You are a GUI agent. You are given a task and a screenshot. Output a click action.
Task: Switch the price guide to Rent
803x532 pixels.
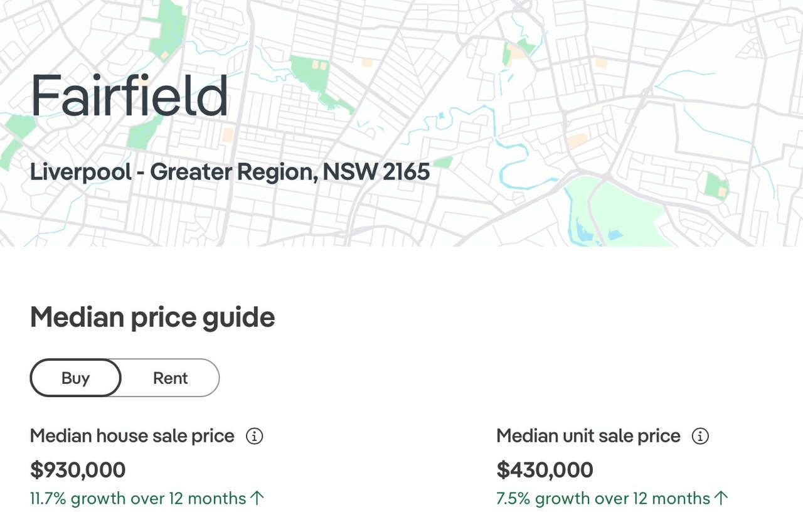tap(171, 378)
